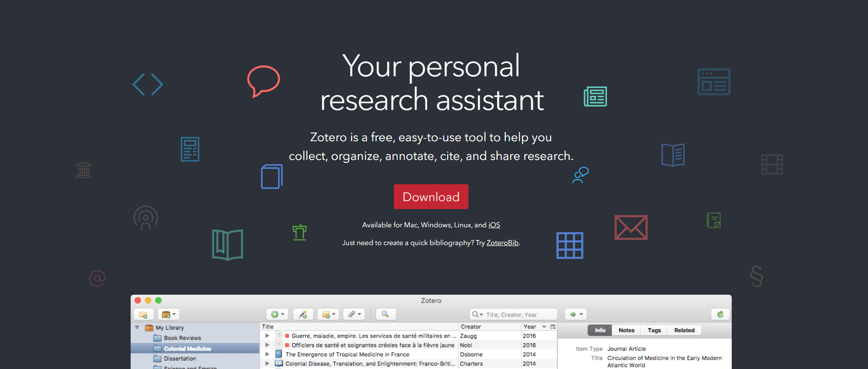Follow the iOS link
This screenshot has height=369, width=868.
click(x=494, y=225)
